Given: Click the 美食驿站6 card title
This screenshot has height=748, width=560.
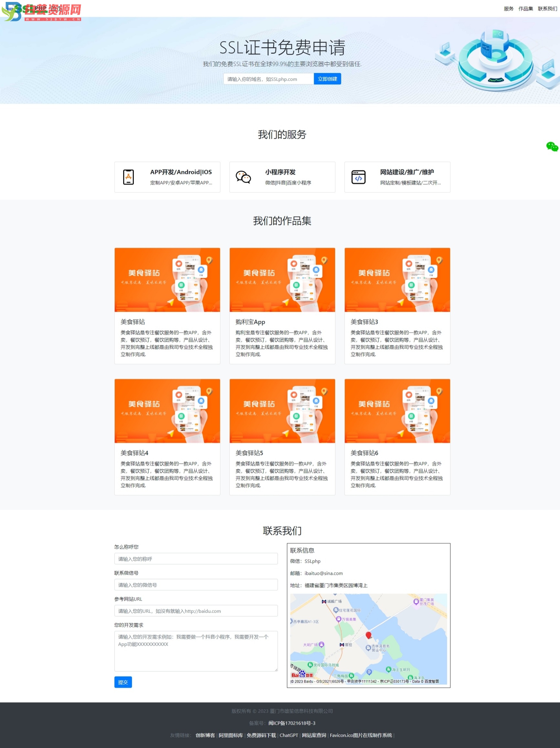Looking at the screenshot, I should [364, 453].
